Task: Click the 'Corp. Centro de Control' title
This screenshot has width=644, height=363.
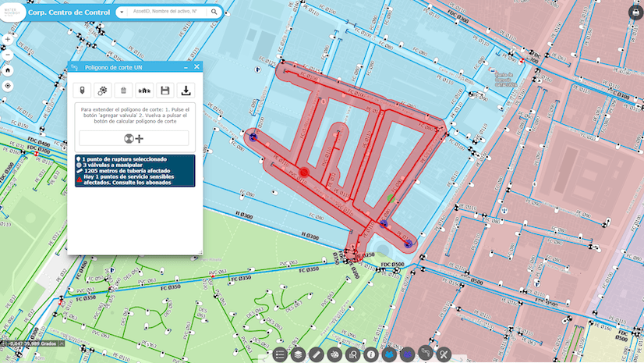Action: click(x=69, y=12)
